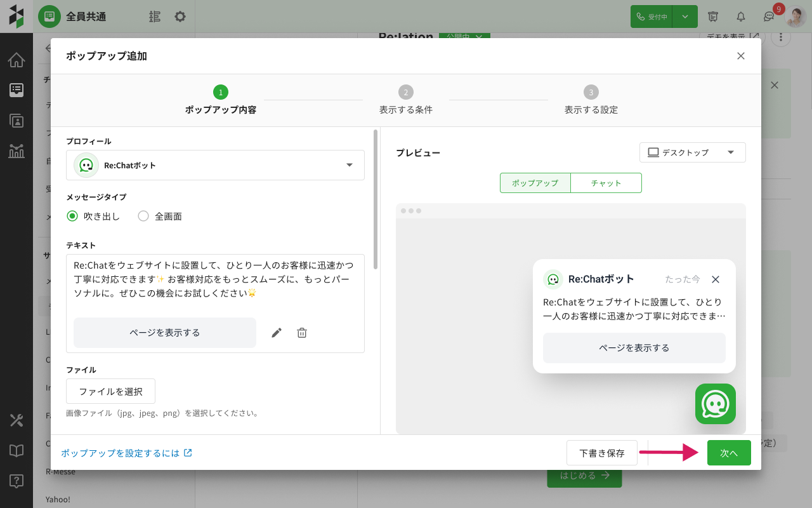Click the green Re:Chat launcher icon in preview
The width and height of the screenshot is (812, 508).
(x=715, y=404)
